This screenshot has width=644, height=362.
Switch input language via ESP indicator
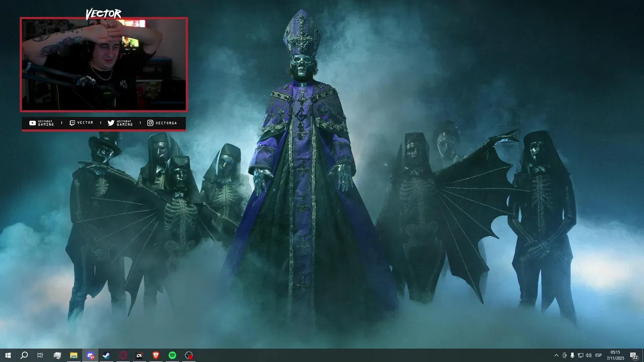599,355
